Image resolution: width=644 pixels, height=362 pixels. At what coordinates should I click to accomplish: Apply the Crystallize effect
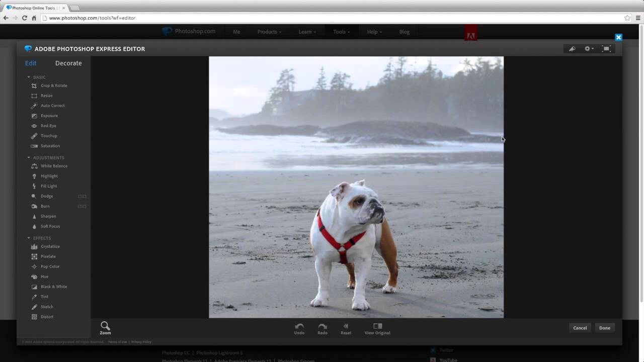pyautogui.click(x=45, y=246)
